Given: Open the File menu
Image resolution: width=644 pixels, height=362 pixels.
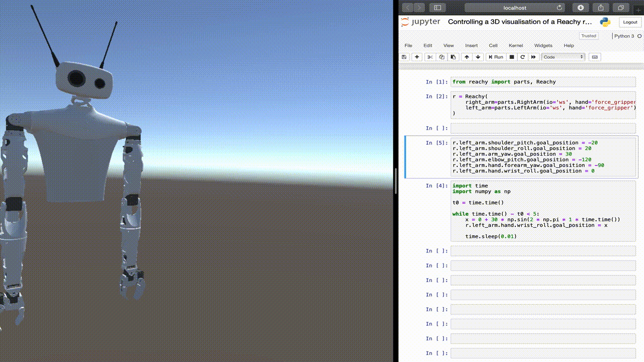Looking at the screenshot, I should pyautogui.click(x=409, y=45).
